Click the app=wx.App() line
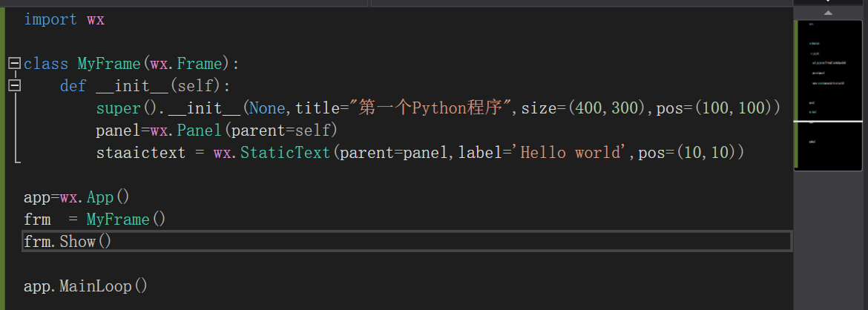The width and height of the screenshot is (868, 310). 76,197
